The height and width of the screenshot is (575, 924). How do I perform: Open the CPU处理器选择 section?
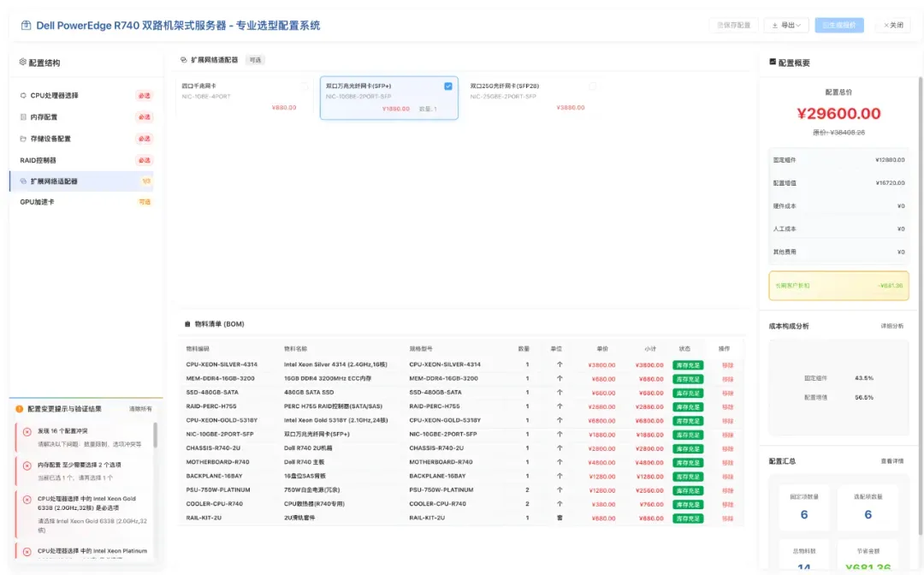(x=82, y=96)
